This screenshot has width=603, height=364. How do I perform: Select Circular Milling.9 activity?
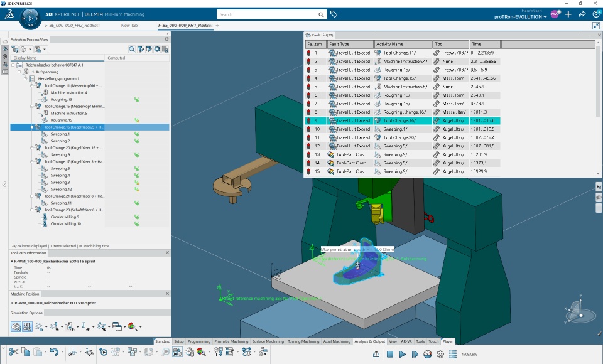coord(65,217)
